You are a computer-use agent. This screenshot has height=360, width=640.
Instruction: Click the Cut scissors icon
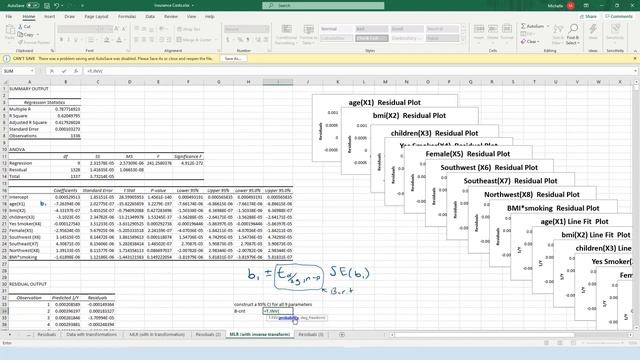tap(20, 27)
